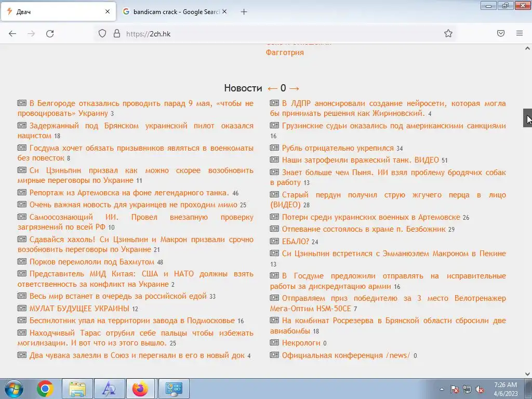Click news icon beside Порков перемололи
The height and width of the screenshot is (399, 532).
pyautogui.click(x=22, y=261)
